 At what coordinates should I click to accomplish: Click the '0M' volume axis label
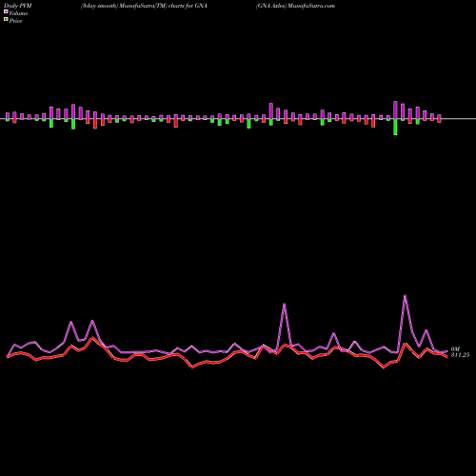[455, 349]
